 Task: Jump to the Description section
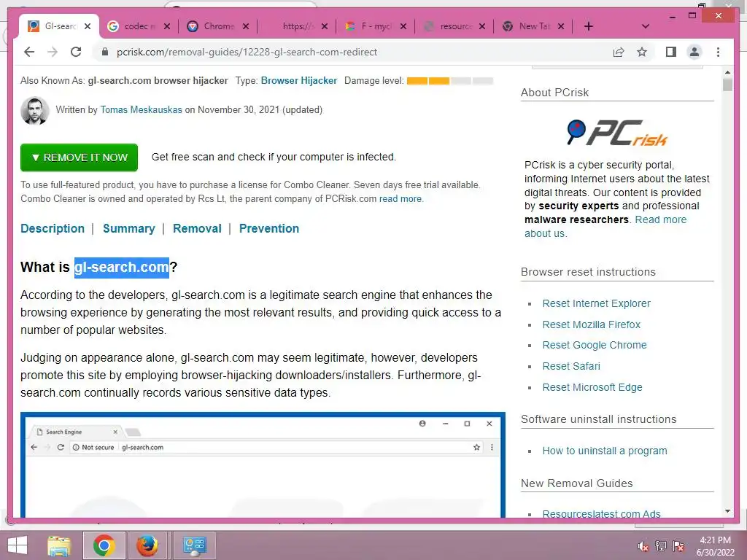53,228
